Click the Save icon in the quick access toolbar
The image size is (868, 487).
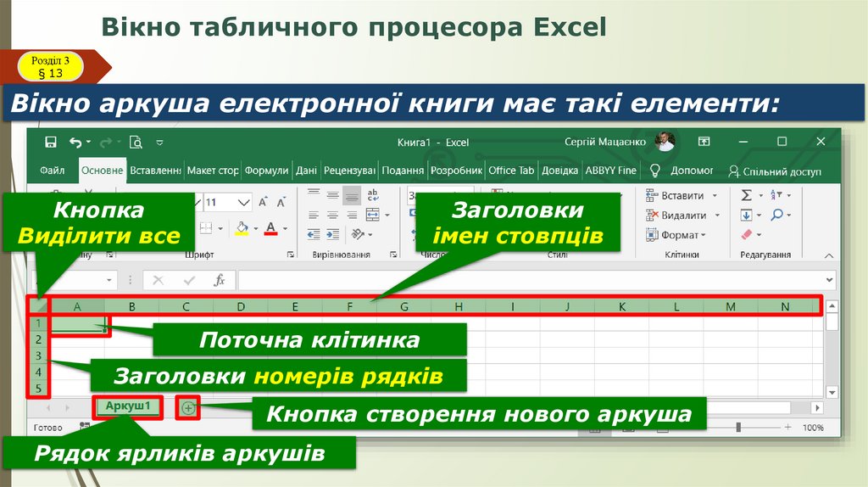click(50, 143)
